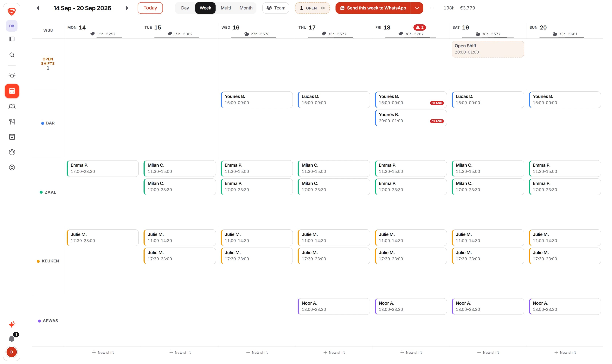Click the KEUKEN section label
The height and width of the screenshot is (364, 612).
tap(48, 261)
